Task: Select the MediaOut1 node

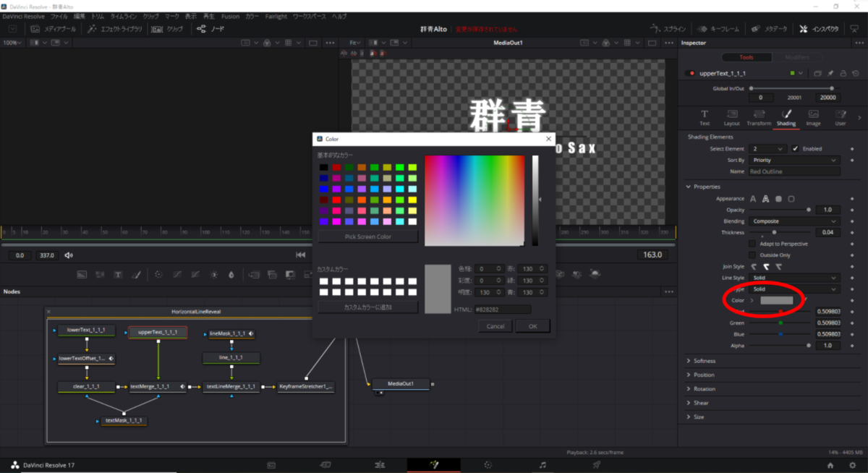Action: point(401,383)
